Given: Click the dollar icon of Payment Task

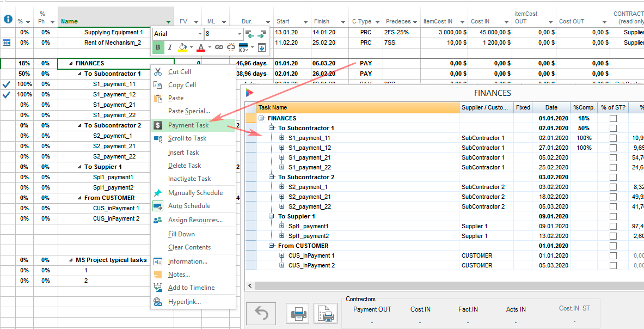Looking at the screenshot, I should (158, 125).
